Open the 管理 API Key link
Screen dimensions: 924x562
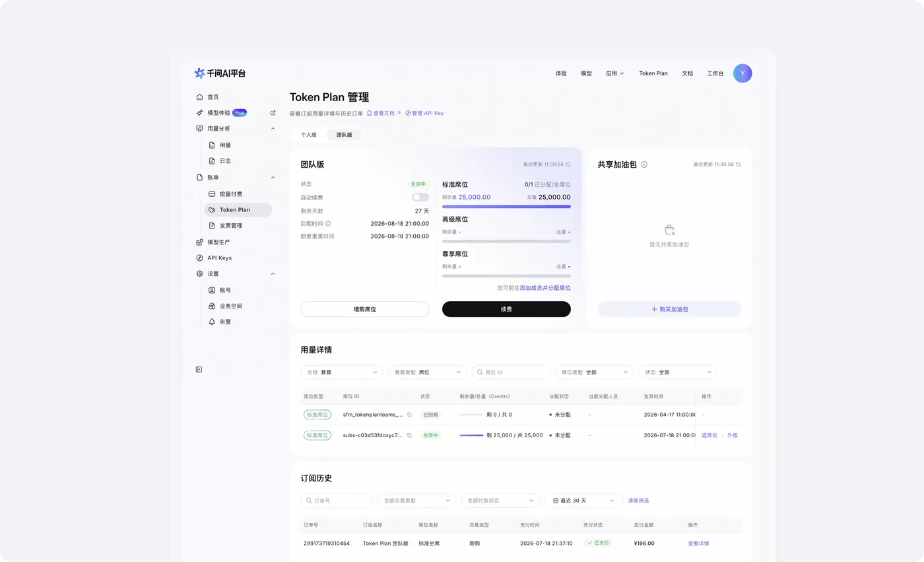[424, 114]
